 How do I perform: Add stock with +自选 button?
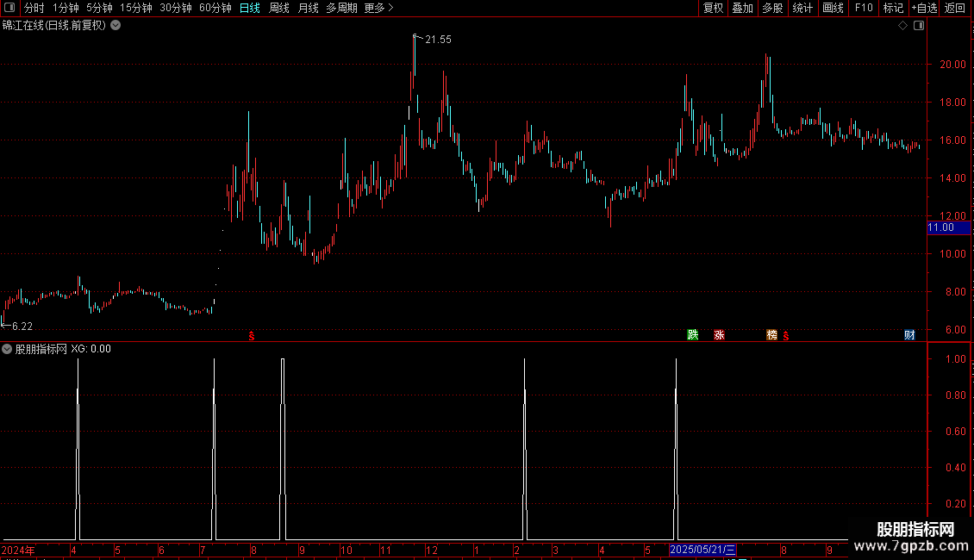pyautogui.click(x=924, y=8)
